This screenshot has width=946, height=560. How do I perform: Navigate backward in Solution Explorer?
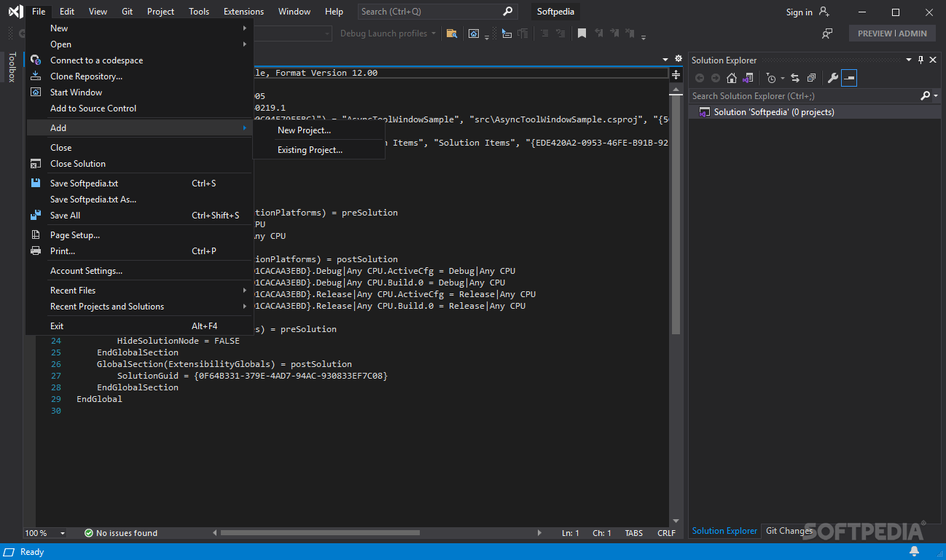pyautogui.click(x=700, y=78)
